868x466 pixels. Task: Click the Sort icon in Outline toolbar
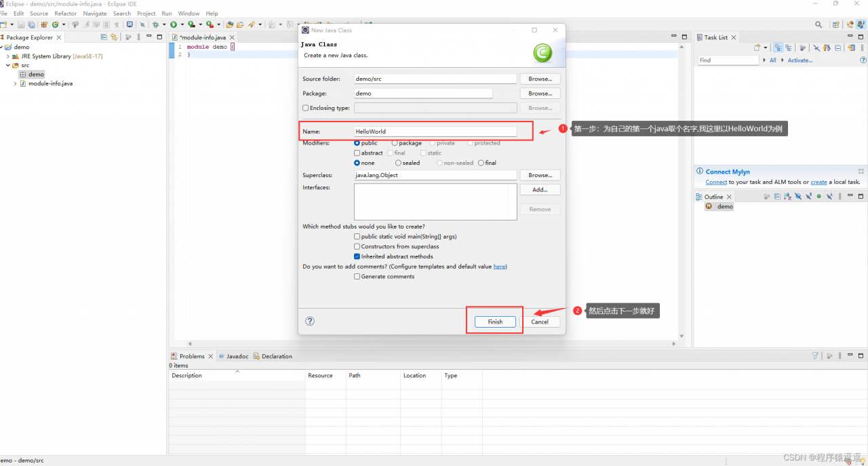coord(787,197)
